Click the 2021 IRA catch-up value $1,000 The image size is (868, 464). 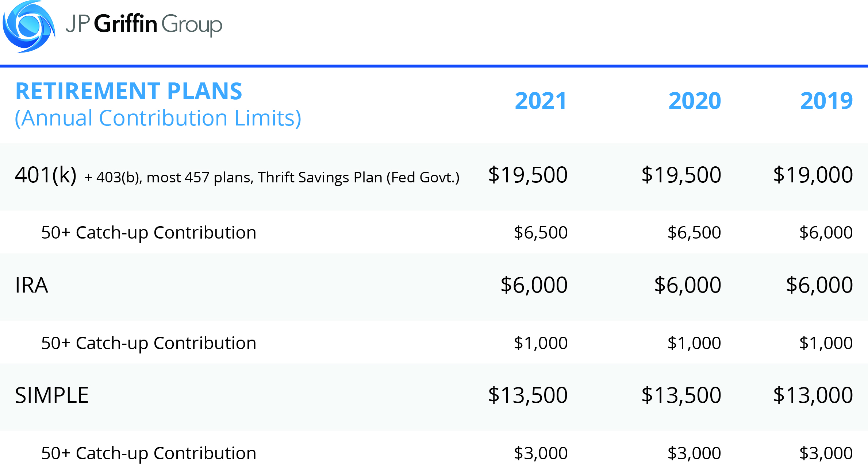coord(541,343)
